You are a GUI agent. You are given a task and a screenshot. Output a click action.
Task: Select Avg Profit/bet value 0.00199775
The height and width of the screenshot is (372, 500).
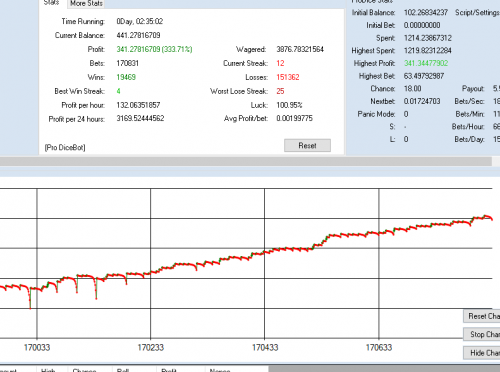pos(294,119)
